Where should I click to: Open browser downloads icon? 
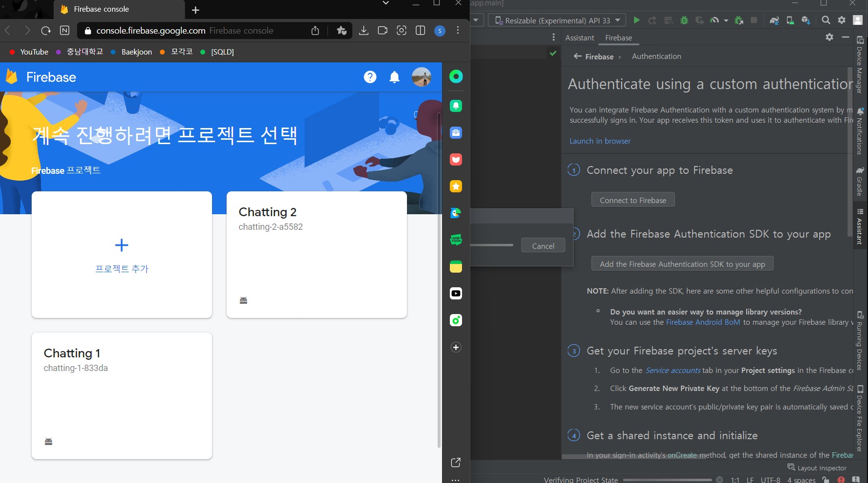tap(364, 31)
